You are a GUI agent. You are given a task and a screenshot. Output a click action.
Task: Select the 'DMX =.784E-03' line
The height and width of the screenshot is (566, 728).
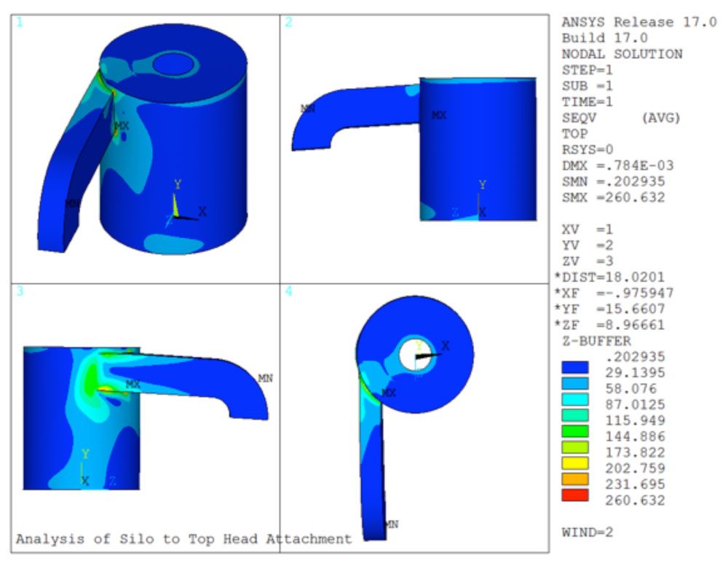click(x=617, y=165)
